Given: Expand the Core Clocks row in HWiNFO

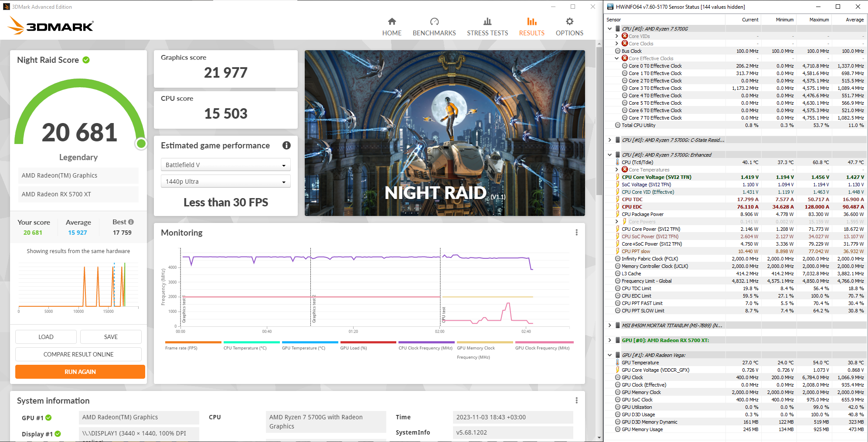Looking at the screenshot, I should click(x=616, y=44).
